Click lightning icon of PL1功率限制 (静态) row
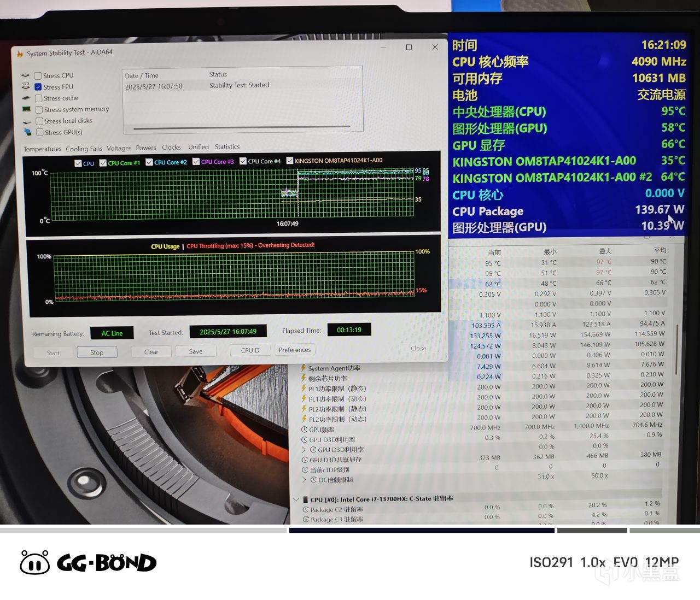This screenshot has width=700, height=600. point(304,389)
